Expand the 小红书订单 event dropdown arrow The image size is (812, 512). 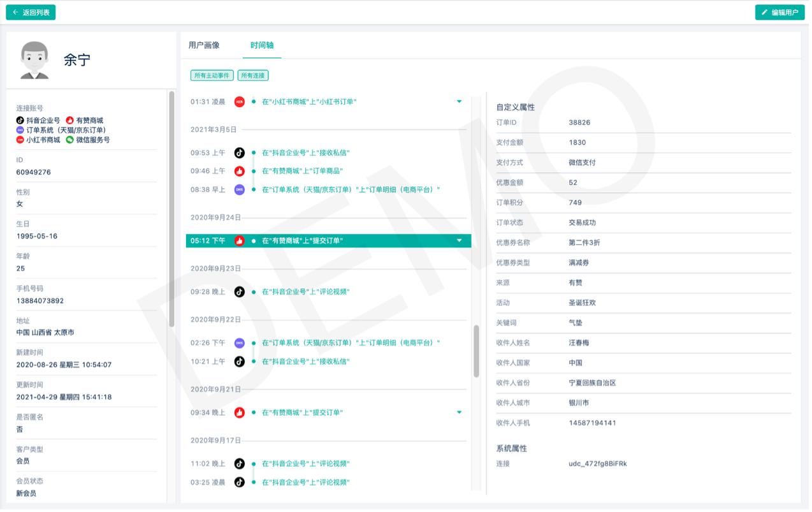point(459,101)
